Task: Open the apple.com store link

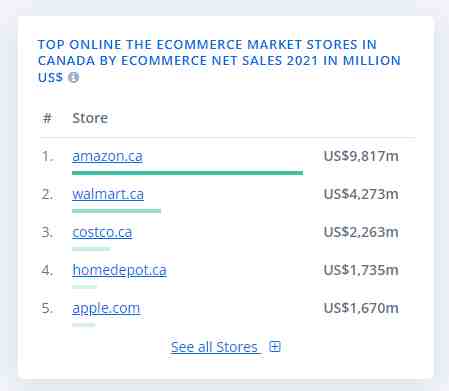Action: 106,308
